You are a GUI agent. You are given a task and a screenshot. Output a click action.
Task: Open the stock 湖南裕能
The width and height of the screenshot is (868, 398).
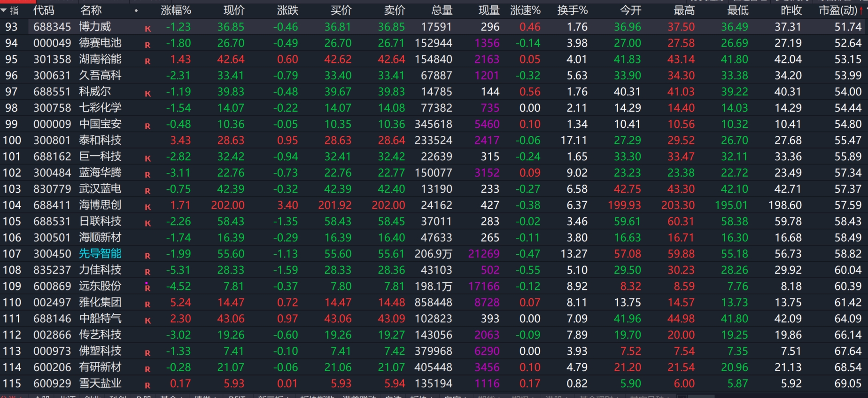(101, 59)
